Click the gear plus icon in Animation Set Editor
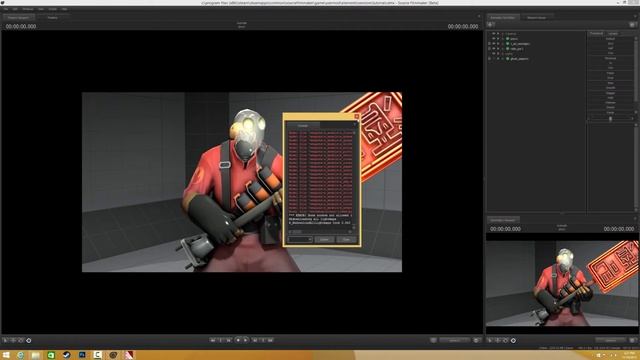640x360 pixels. point(491,25)
